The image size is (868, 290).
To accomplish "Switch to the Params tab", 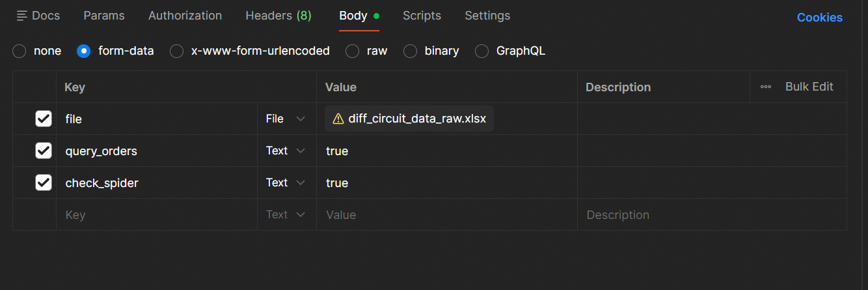I will (104, 16).
